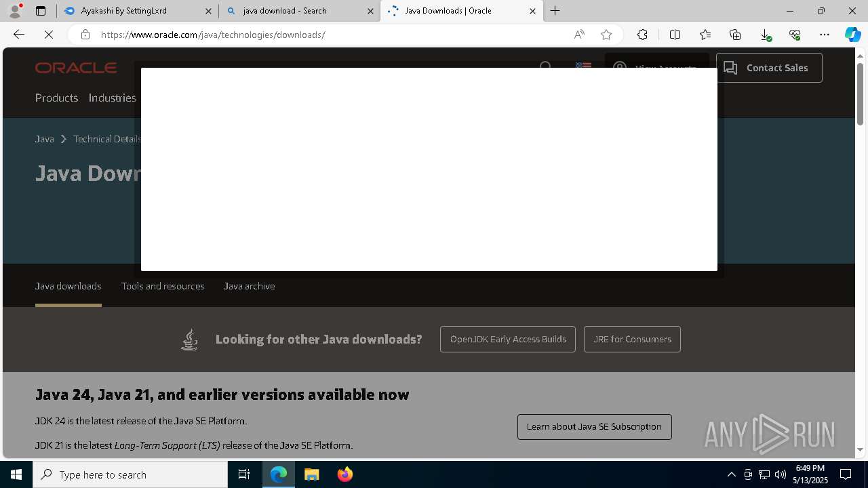The image size is (868, 488).
Task: Open the volume speaker tray icon
Action: point(781,474)
